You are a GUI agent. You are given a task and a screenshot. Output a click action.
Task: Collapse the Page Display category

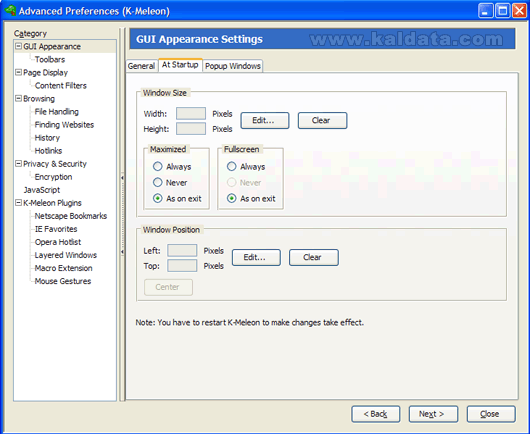coord(18,72)
